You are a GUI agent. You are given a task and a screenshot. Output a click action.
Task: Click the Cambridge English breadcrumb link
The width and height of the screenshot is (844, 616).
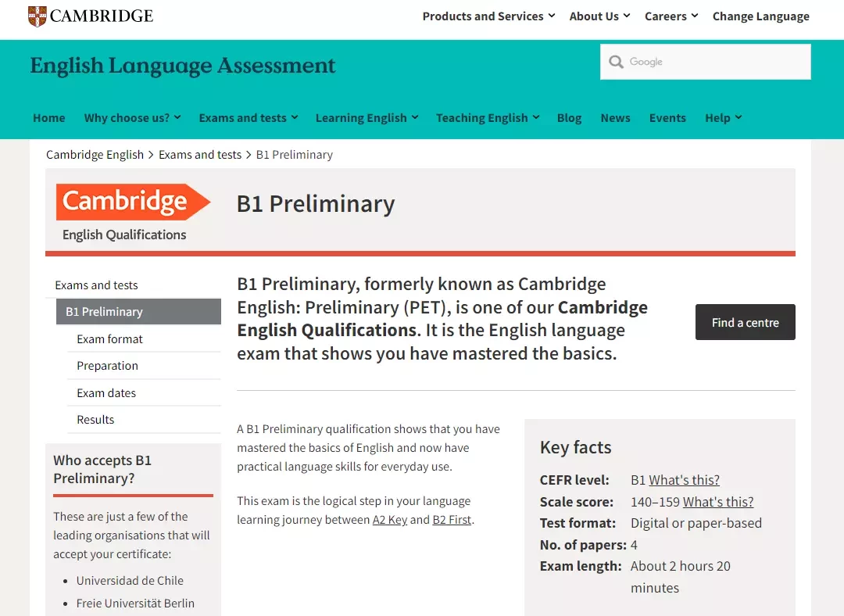pyautogui.click(x=95, y=155)
